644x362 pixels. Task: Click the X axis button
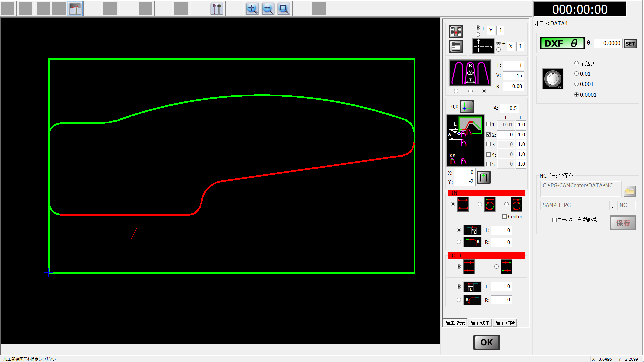pos(511,46)
